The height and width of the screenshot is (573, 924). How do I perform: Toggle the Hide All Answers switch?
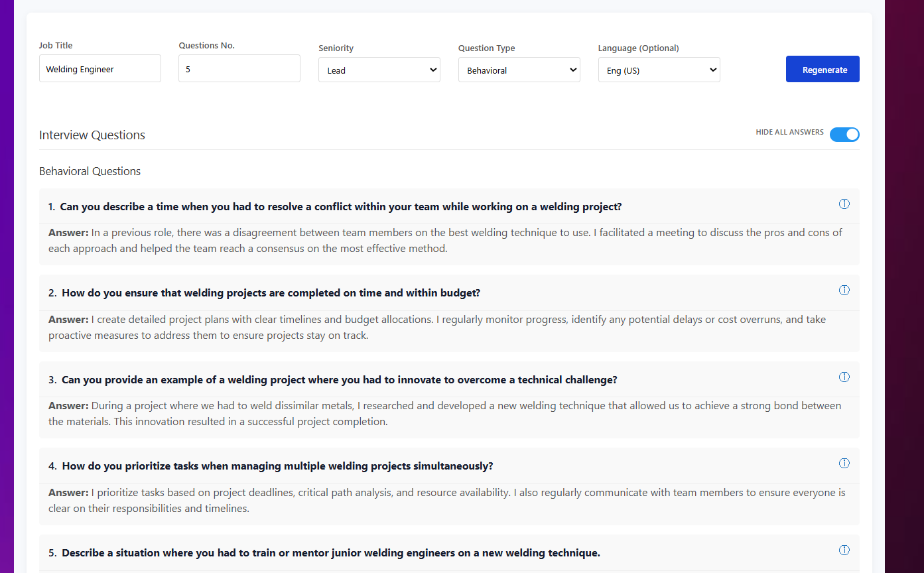coord(844,135)
